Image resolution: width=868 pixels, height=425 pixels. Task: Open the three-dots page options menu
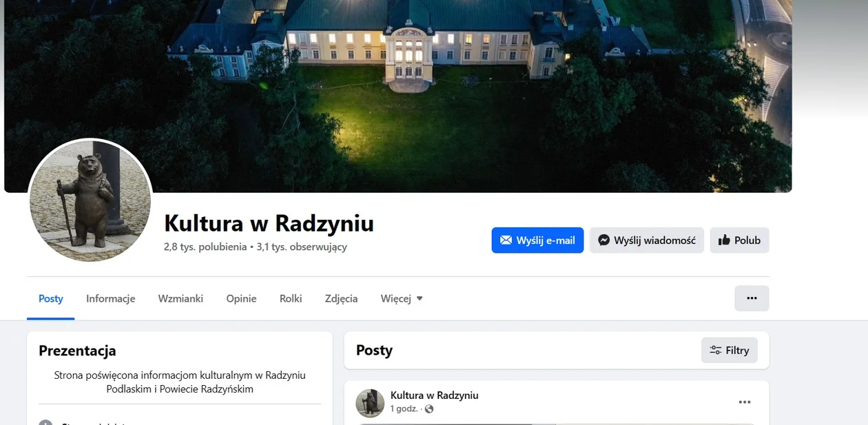[752, 298]
